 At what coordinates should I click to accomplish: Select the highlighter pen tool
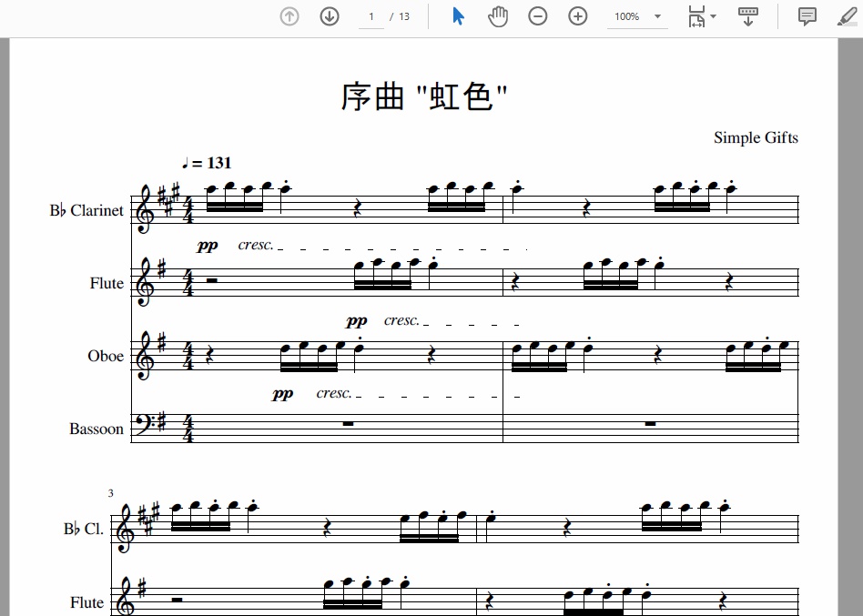847,16
